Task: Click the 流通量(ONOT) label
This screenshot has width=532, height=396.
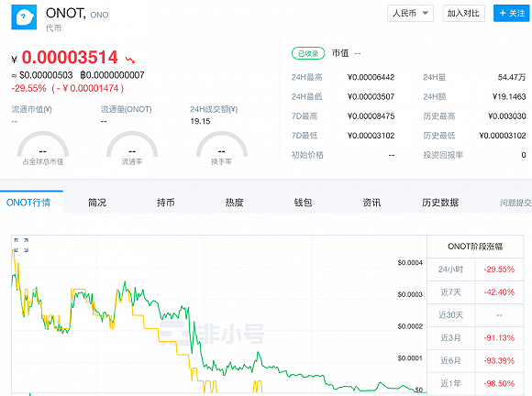Action: [x=126, y=109]
